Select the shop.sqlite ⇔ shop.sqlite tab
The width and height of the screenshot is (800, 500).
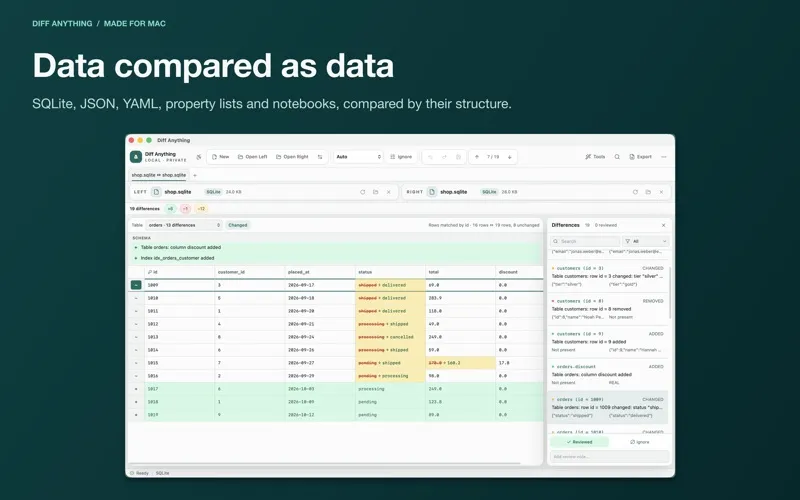coord(159,175)
